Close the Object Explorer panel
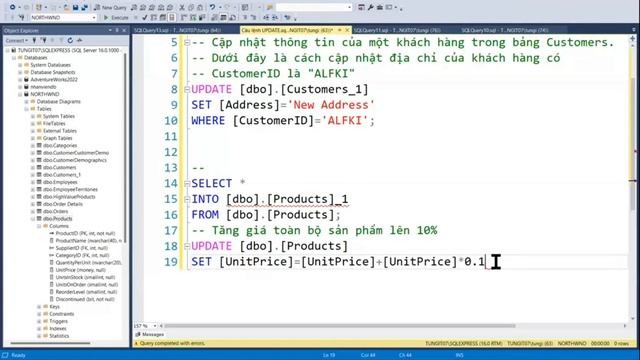The height and width of the screenshot is (360, 640). (124, 30)
